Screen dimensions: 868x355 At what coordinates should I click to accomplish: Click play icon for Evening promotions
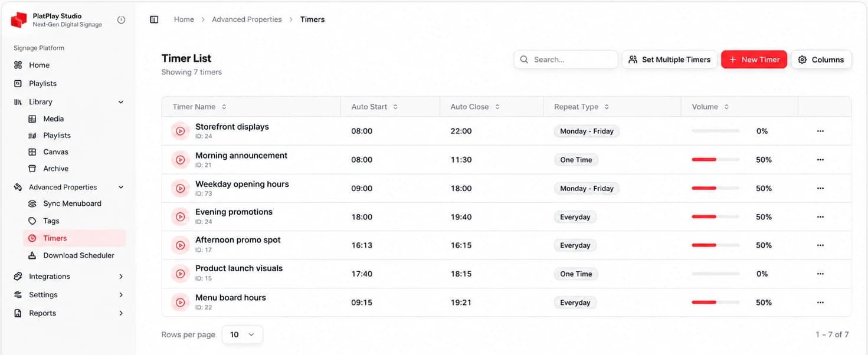click(x=180, y=216)
